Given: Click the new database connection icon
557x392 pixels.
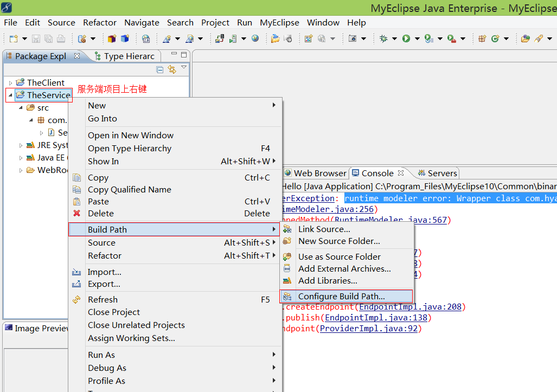Looking at the screenshot, I should coord(82,38).
